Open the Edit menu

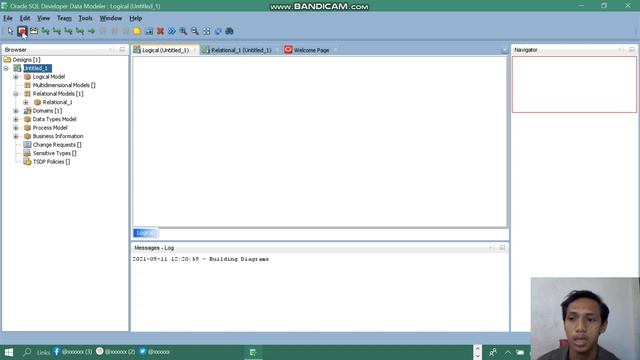(x=25, y=18)
